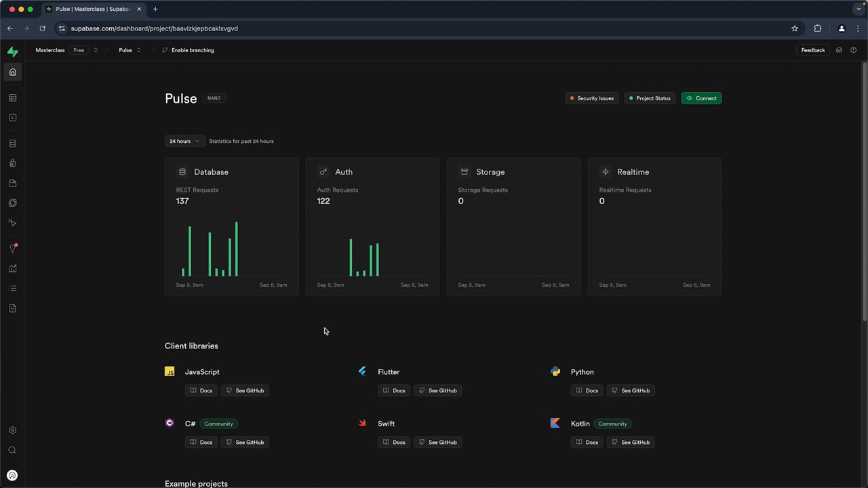Open C# Docs
This screenshot has height=488, width=868.
click(x=201, y=442)
